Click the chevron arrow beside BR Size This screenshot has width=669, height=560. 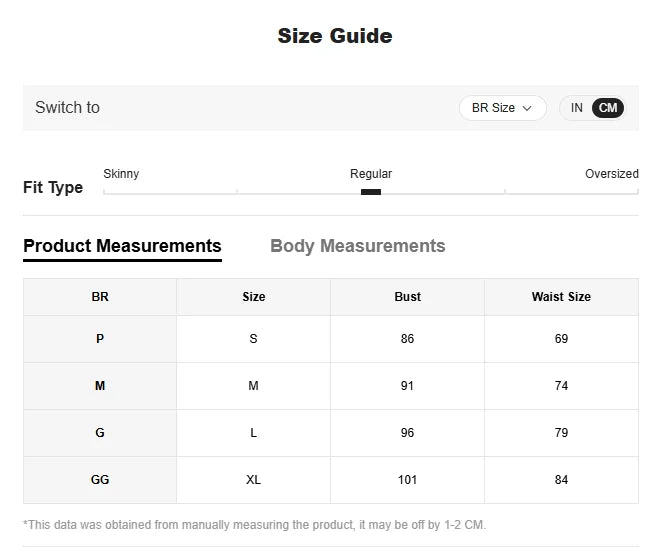click(527, 108)
